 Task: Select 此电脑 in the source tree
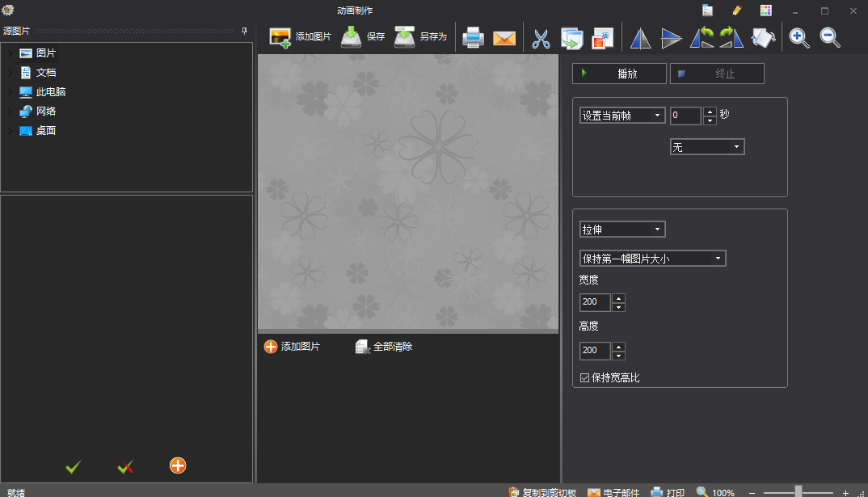[x=50, y=92]
